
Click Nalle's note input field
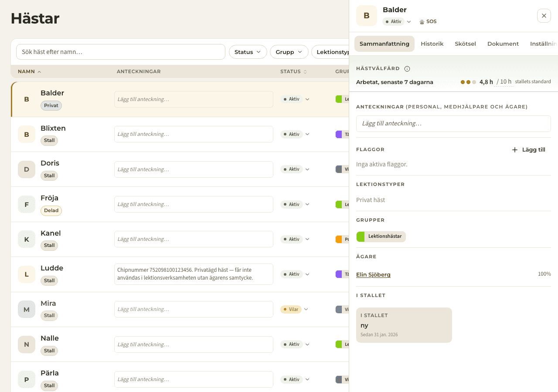pos(194,345)
